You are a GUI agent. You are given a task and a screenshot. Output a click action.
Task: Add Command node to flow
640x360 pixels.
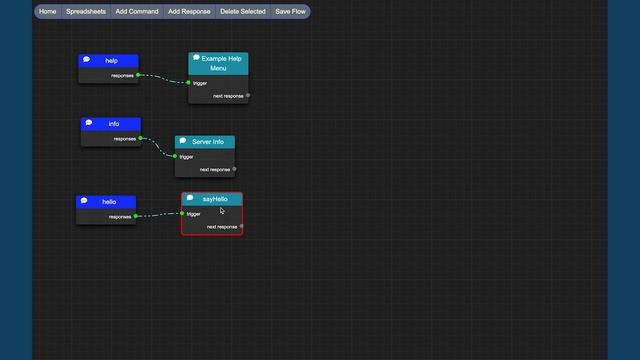(137, 11)
